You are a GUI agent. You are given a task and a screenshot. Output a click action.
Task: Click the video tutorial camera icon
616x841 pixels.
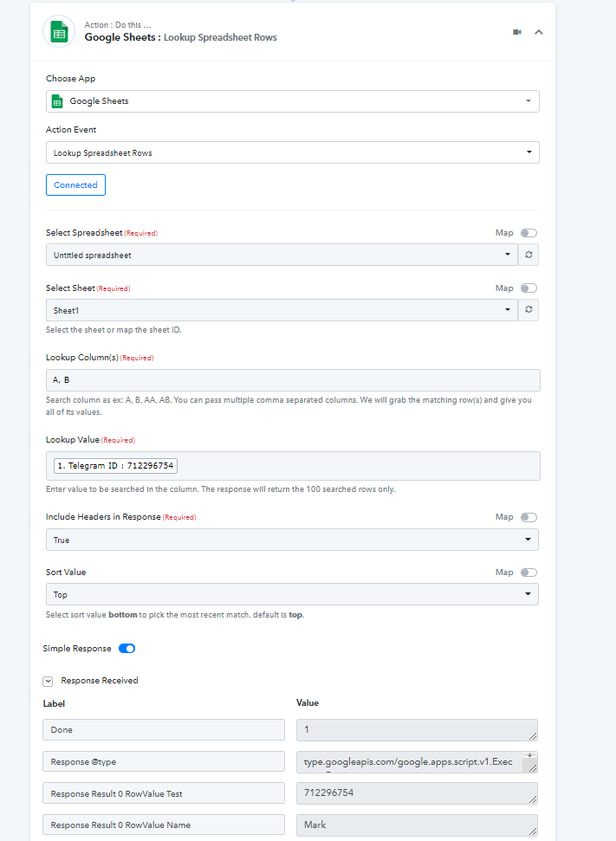517,32
